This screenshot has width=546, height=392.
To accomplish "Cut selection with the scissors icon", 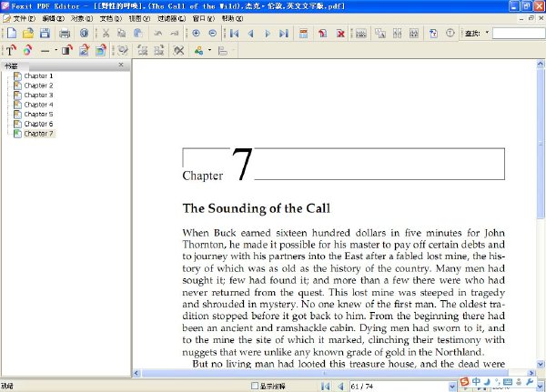I will click(106, 34).
